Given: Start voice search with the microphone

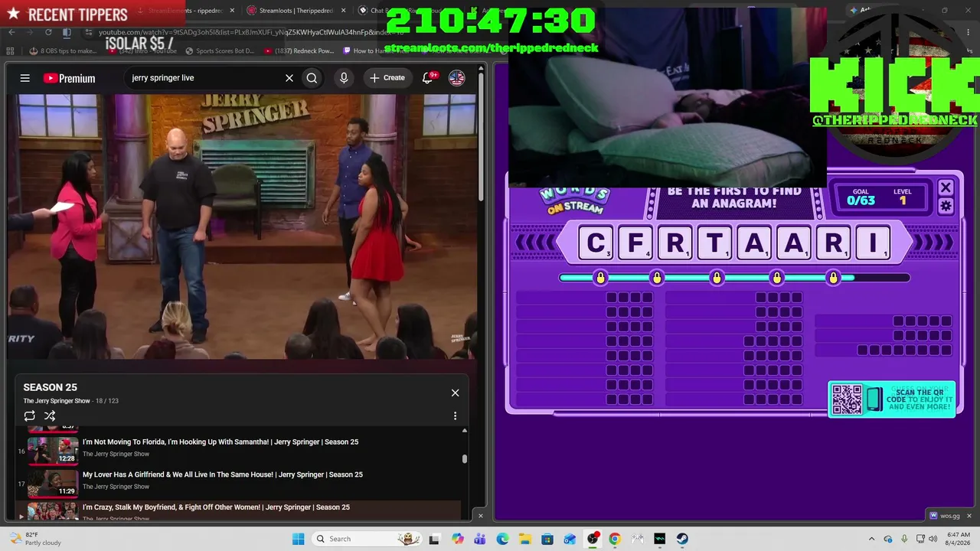Looking at the screenshot, I should (x=344, y=78).
